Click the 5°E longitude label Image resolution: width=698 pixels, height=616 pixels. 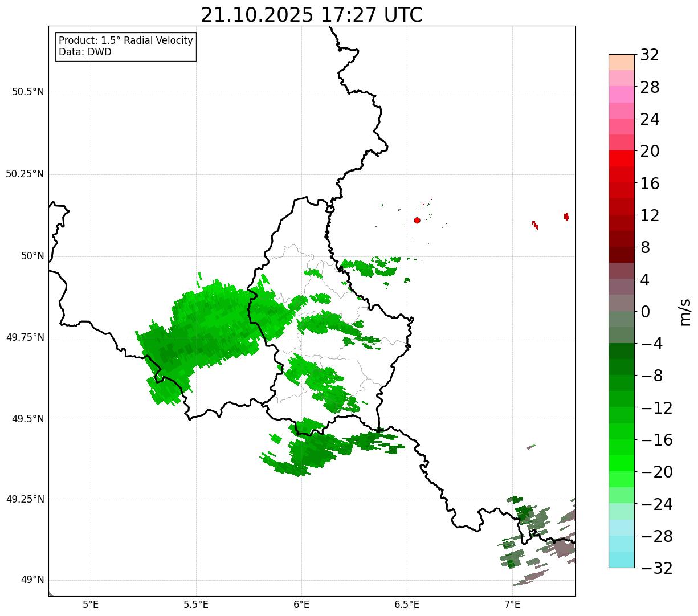click(x=91, y=605)
